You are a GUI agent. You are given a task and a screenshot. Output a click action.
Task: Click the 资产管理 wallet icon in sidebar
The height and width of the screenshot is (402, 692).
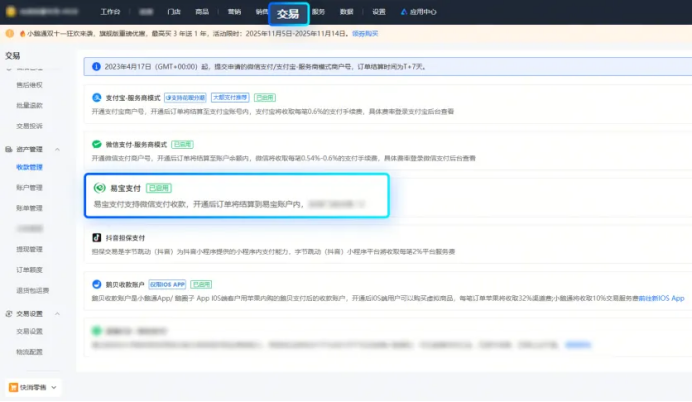pyautogui.click(x=9, y=149)
